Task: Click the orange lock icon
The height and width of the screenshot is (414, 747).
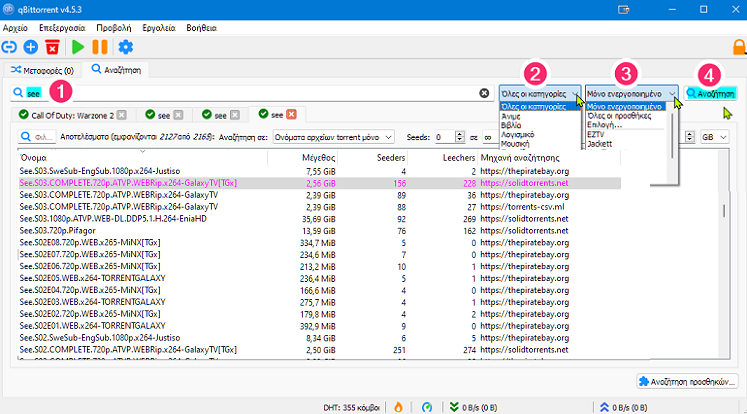Action: (739, 47)
